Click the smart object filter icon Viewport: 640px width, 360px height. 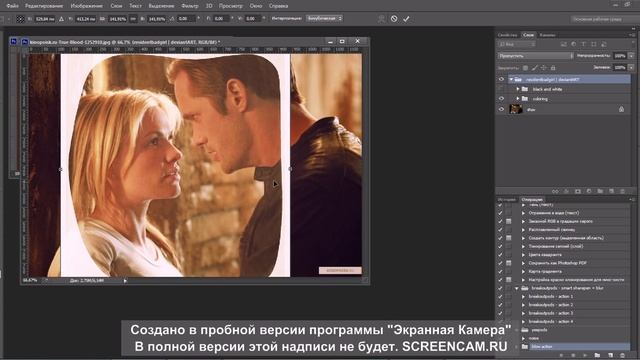coord(604,44)
